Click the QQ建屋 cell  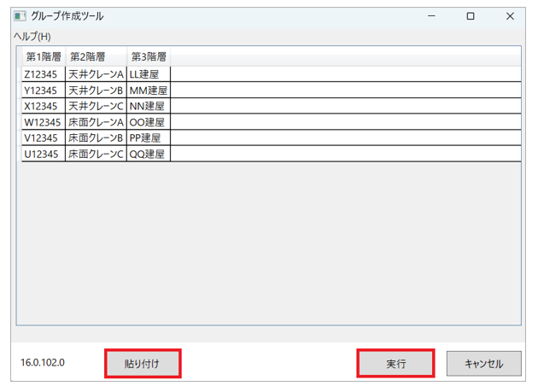pyautogui.click(x=148, y=155)
